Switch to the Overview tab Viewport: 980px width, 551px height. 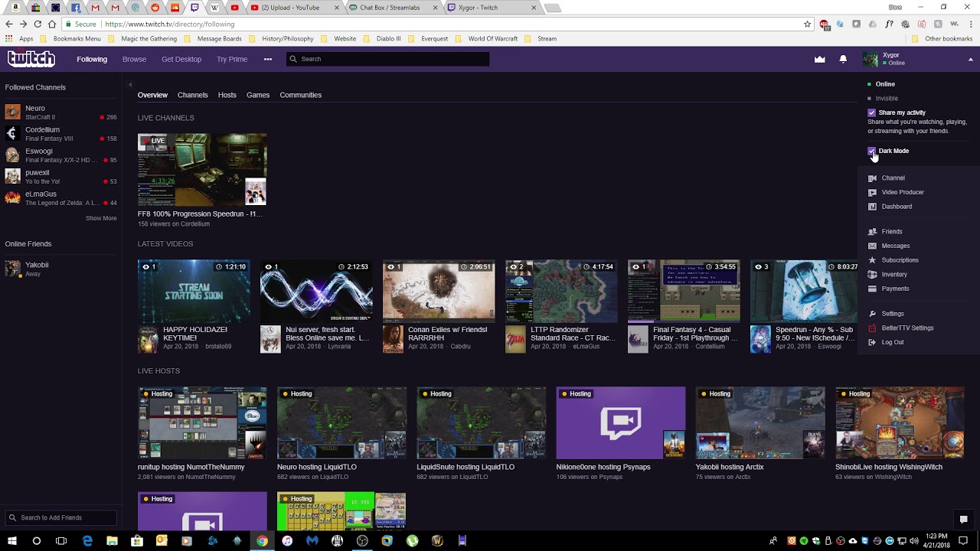[152, 95]
